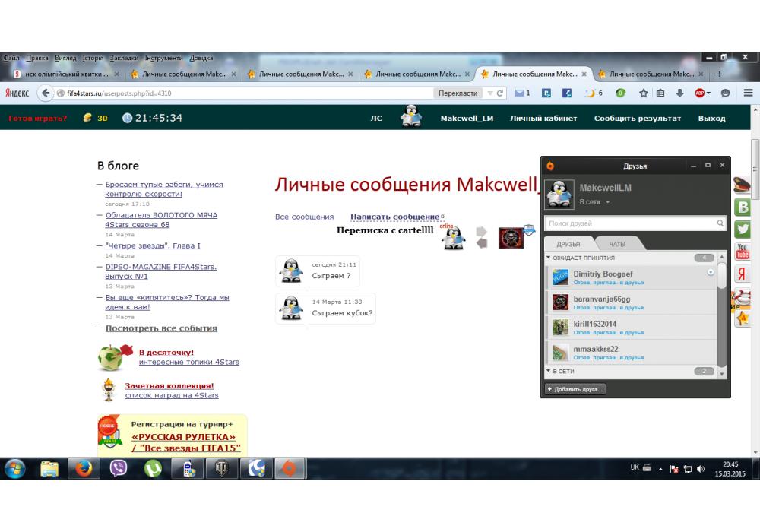
Task: Open the Інструменти menu
Action: pos(164,58)
